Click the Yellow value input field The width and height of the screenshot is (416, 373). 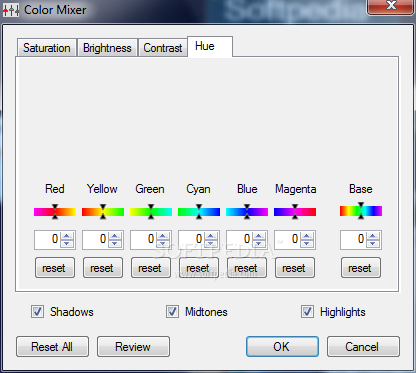(95, 239)
